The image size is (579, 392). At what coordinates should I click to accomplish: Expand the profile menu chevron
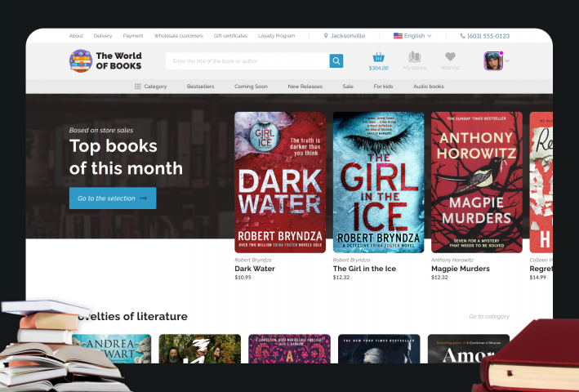507,61
